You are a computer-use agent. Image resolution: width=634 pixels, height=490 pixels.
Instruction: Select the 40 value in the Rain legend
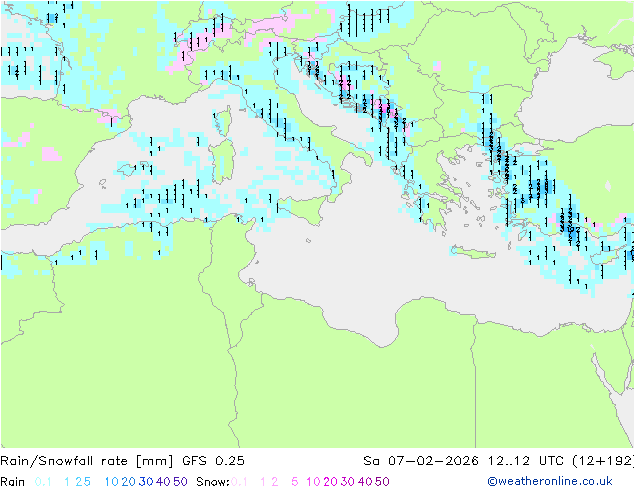coord(163,482)
